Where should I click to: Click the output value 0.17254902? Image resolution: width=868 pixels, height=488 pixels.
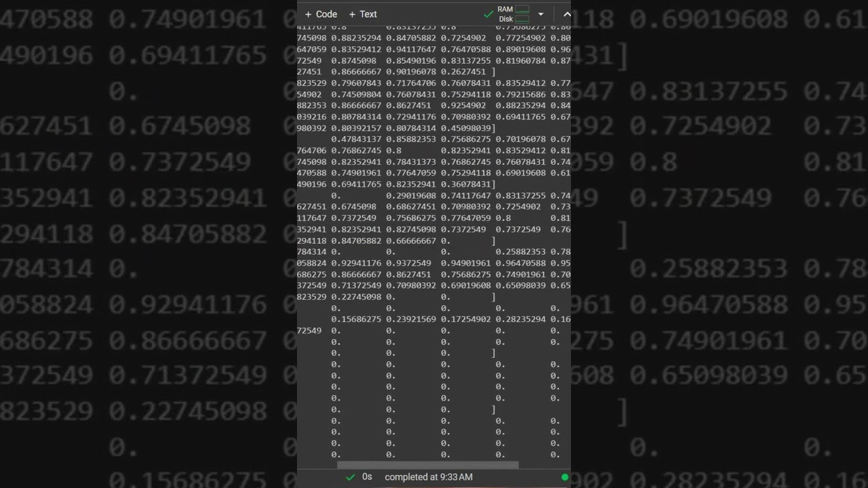(x=466, y=319)
